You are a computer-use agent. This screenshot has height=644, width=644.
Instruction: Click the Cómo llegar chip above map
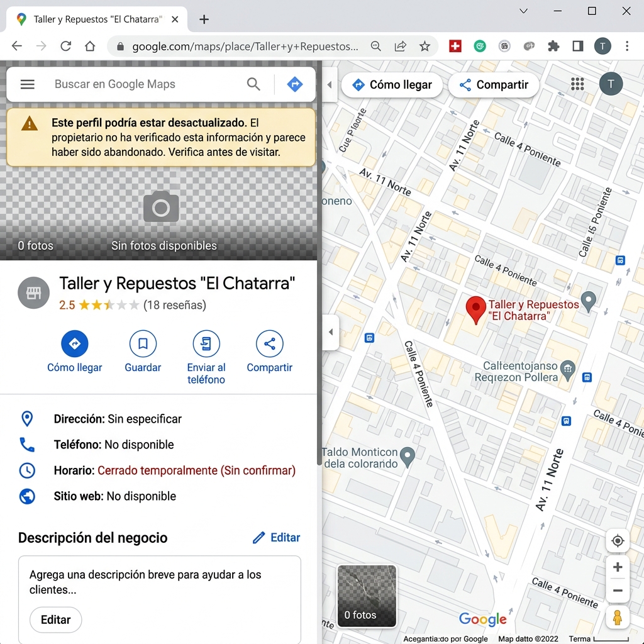pyautogui.click(x=392, y=85)
